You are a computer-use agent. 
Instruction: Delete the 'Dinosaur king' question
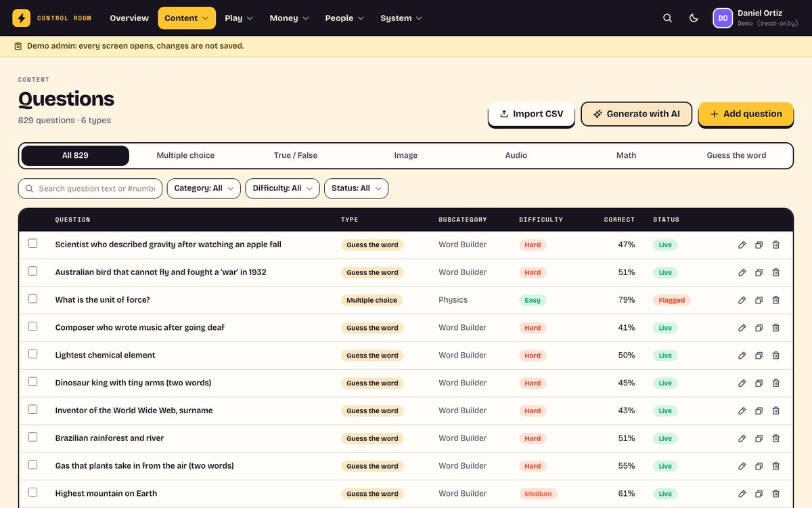click(x=776, y=383)
